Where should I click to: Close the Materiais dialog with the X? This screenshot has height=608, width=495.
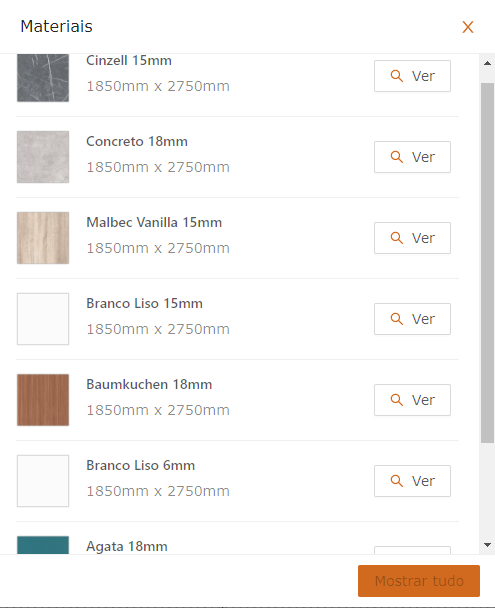(x=468, y=27)
